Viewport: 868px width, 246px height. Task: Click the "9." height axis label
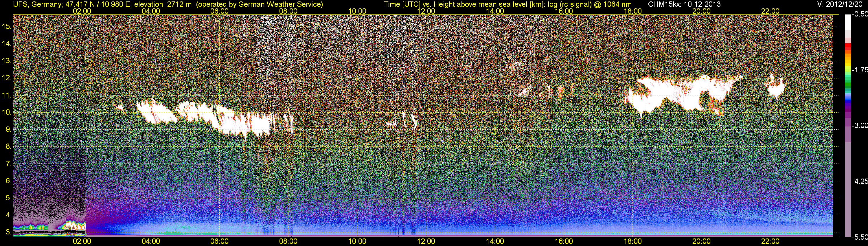pyautogui.click(x=9, y=129)
